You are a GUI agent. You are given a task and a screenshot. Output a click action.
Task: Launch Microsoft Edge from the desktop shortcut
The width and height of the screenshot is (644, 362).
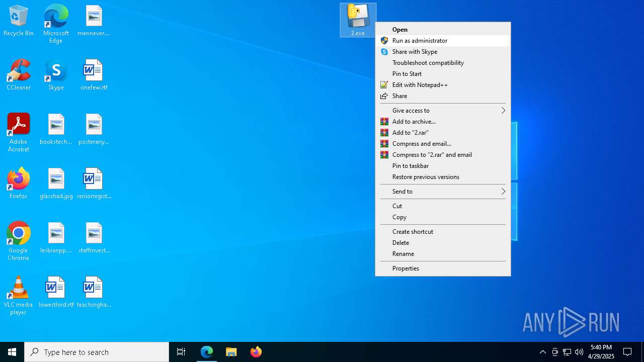click(56, 24)
